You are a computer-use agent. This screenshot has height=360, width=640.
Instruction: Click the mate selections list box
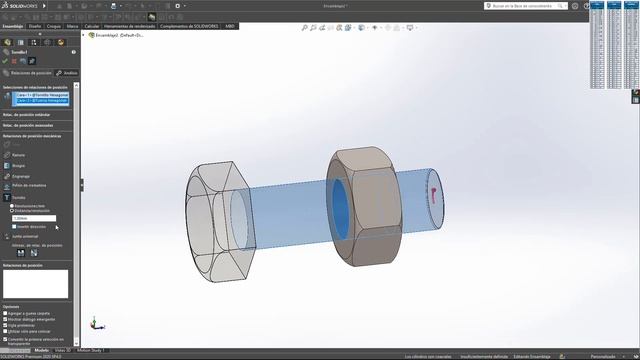coord(40,99)
